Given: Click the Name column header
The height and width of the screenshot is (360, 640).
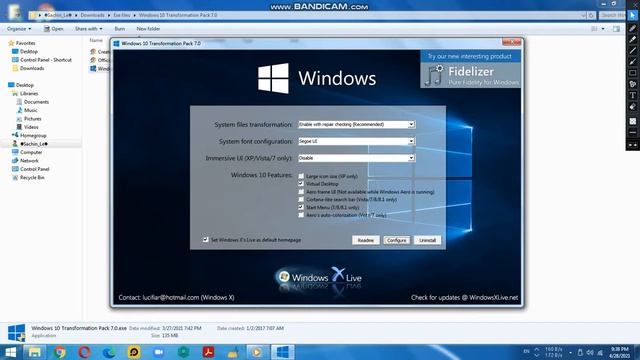Looking at the screenshot, I should [96, 40].
